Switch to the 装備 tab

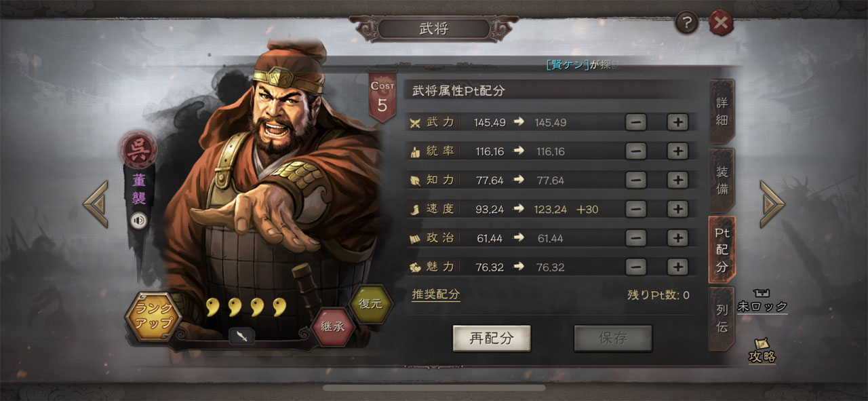tap(722, 180)
